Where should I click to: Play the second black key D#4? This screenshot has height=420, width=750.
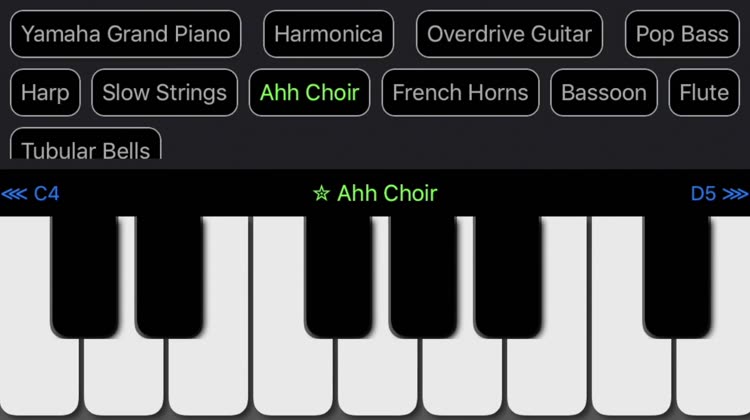(x=169, y=276)
